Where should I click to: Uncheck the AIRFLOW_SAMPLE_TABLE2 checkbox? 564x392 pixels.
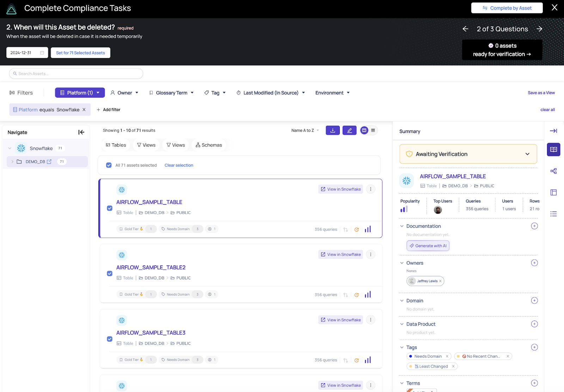coord(110,273)
